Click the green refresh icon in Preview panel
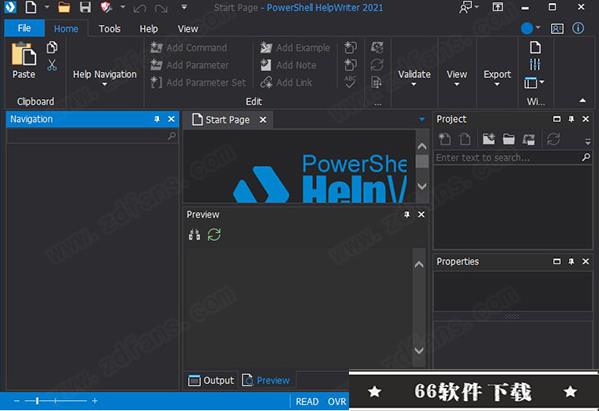This screenshot has width=599, height=411. point(214,235)
